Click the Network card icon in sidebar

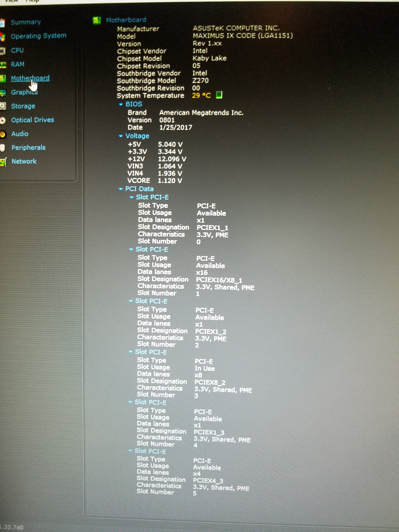point(3,162)
